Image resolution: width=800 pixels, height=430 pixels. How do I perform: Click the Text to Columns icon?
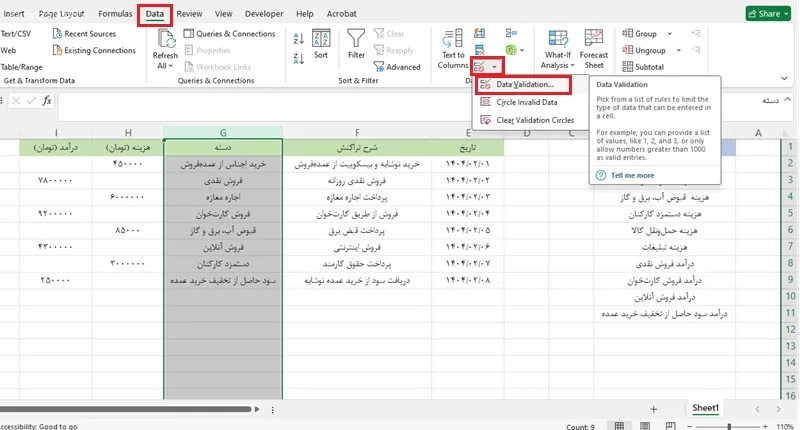pyautogui.click(x=453, y=38)
